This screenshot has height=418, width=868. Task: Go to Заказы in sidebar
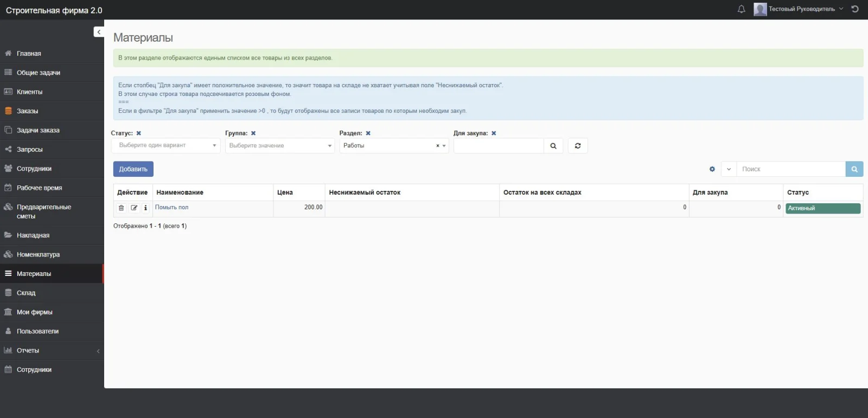[x=27, y=111]
